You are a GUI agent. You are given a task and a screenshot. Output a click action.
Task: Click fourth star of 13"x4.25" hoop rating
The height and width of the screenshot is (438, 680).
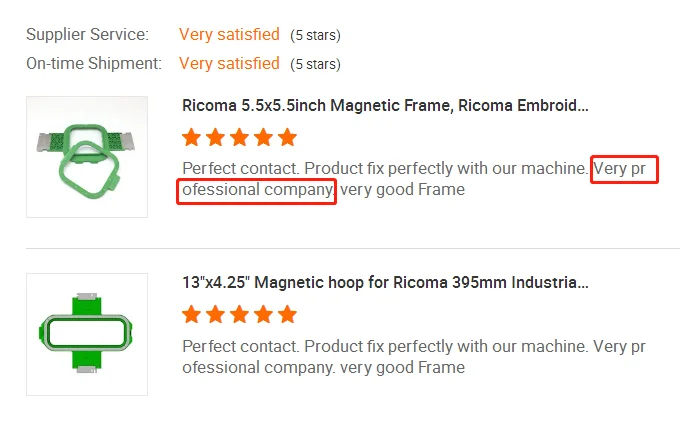point(264,315)
